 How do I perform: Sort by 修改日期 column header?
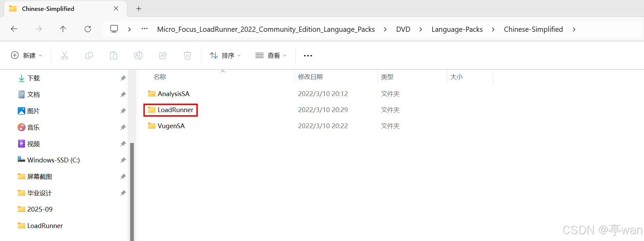point(310,77)
